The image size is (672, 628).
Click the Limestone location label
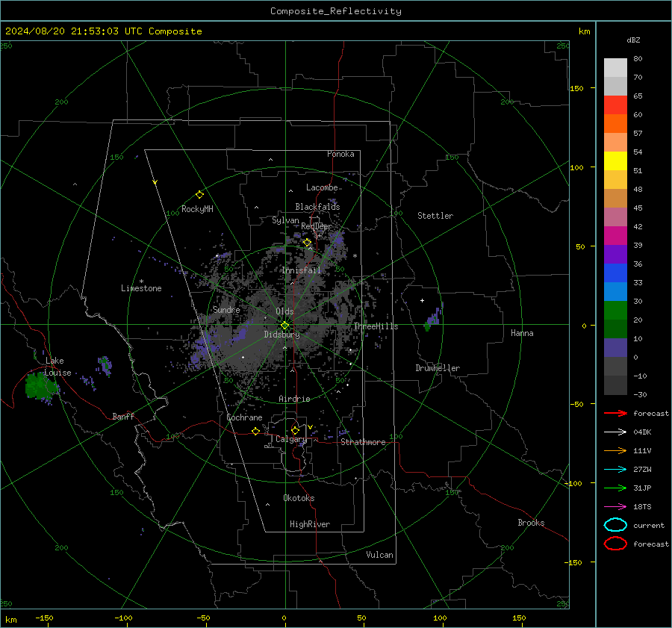coord(141,288)
